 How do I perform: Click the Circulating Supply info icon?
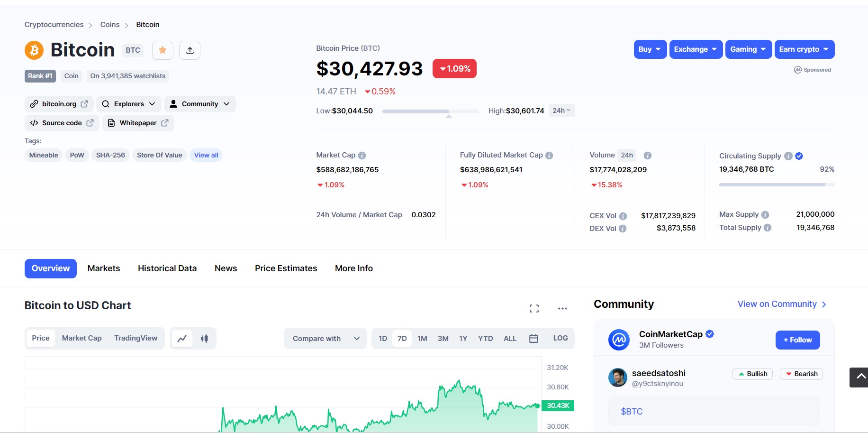click(x=788, y=156)
